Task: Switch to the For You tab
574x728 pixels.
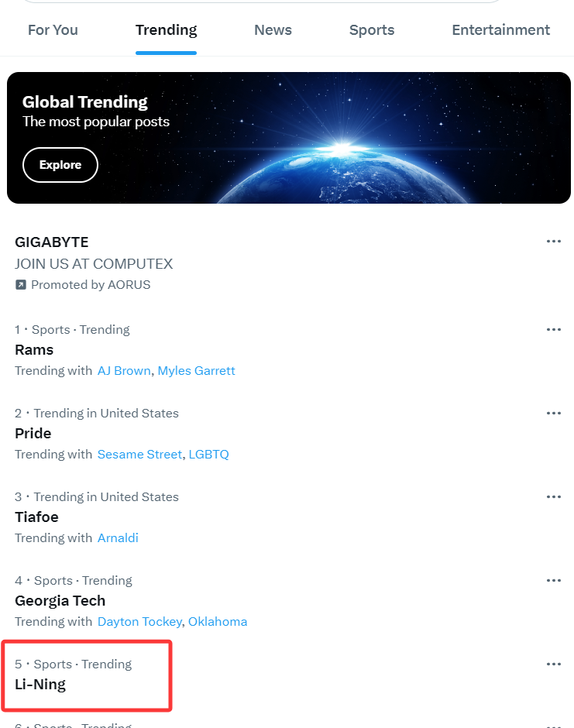Action: pos(53,30)
